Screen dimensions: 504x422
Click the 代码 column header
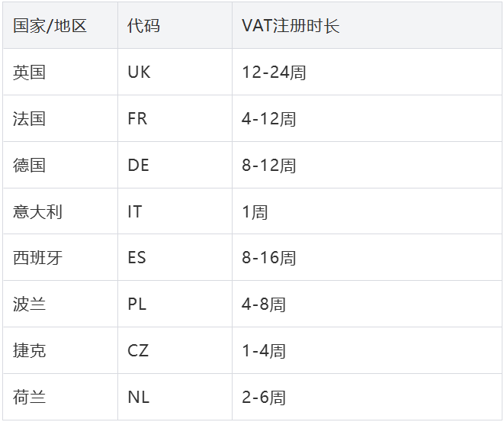click(x=143, y=26)
